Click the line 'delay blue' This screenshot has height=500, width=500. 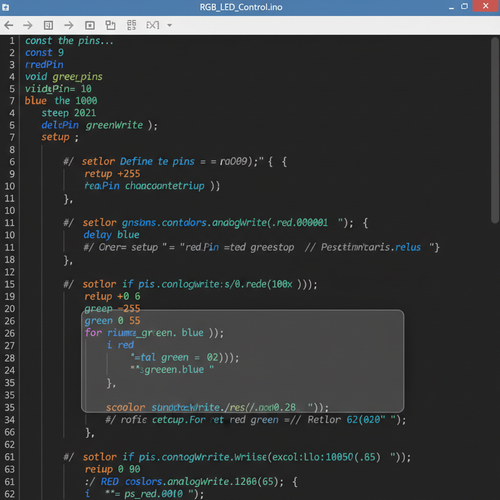click(x=111, y=235)
